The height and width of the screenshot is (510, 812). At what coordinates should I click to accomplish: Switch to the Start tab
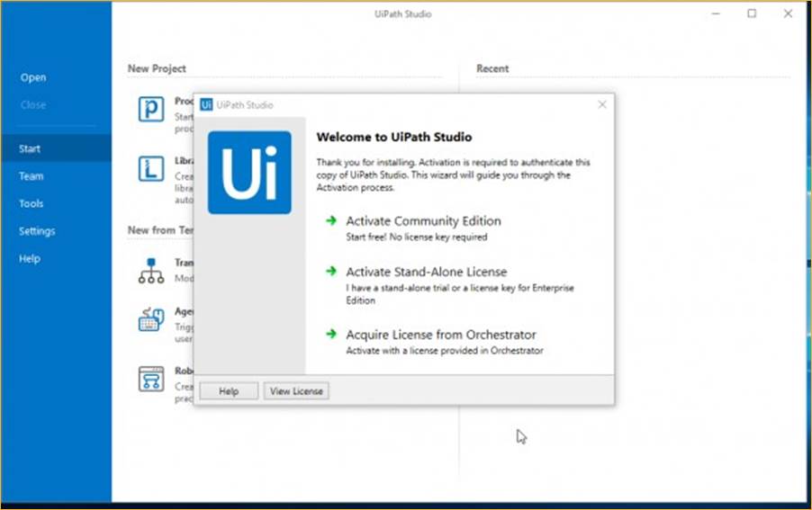(x=56, y=148)
